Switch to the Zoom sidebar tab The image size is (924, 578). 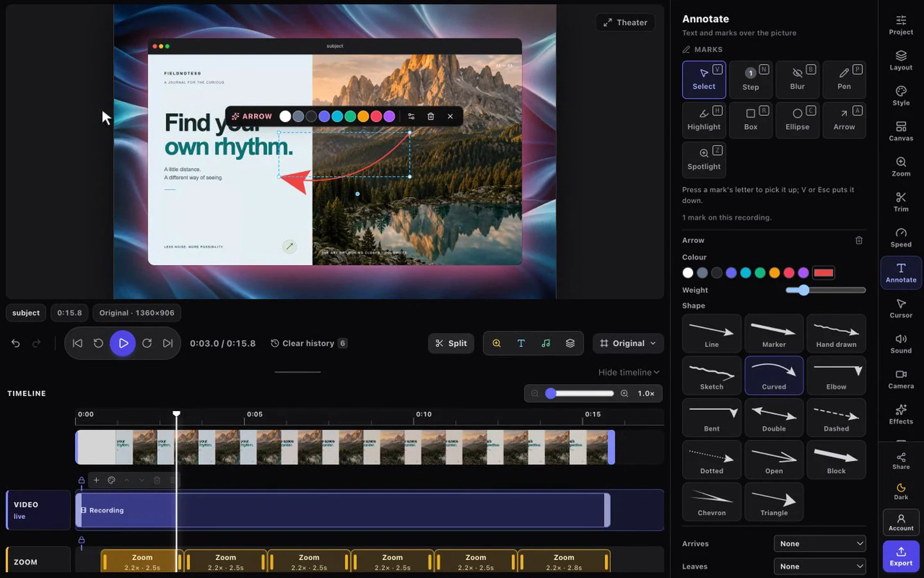(x=901, y=166)
